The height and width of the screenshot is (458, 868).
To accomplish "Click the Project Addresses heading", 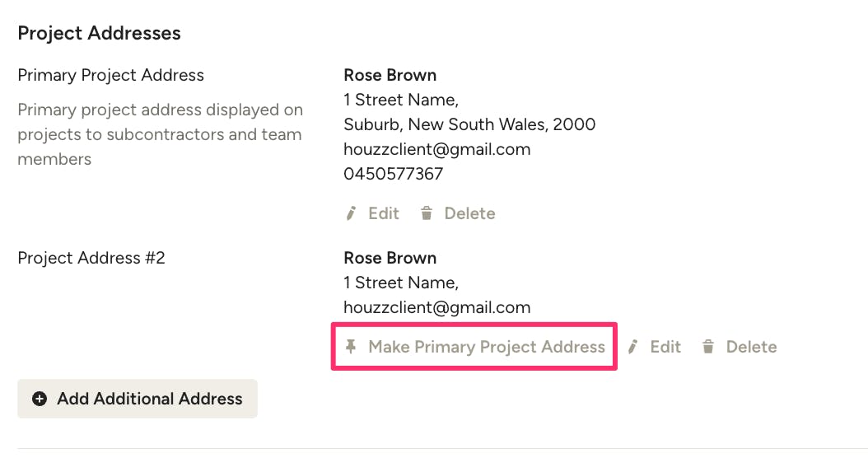I will [99, 33].
